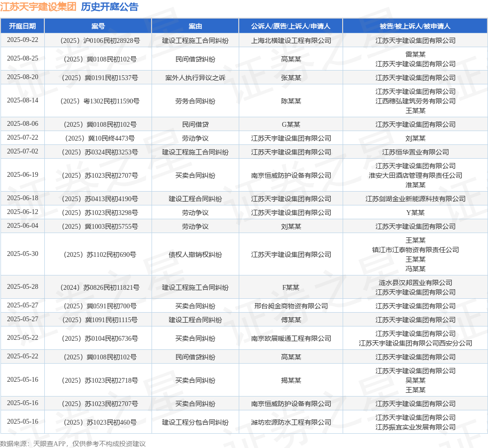Select plaintiff "揭某某"

click(x=291, y=380)
